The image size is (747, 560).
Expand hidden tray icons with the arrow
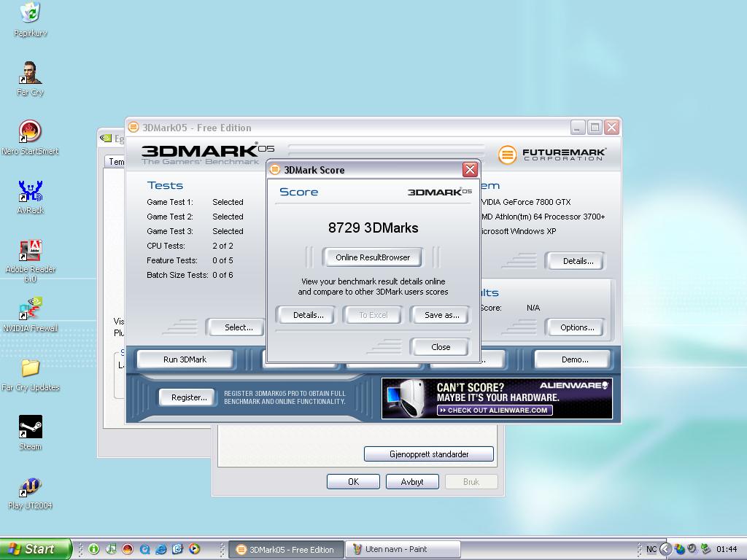(665, 549)
